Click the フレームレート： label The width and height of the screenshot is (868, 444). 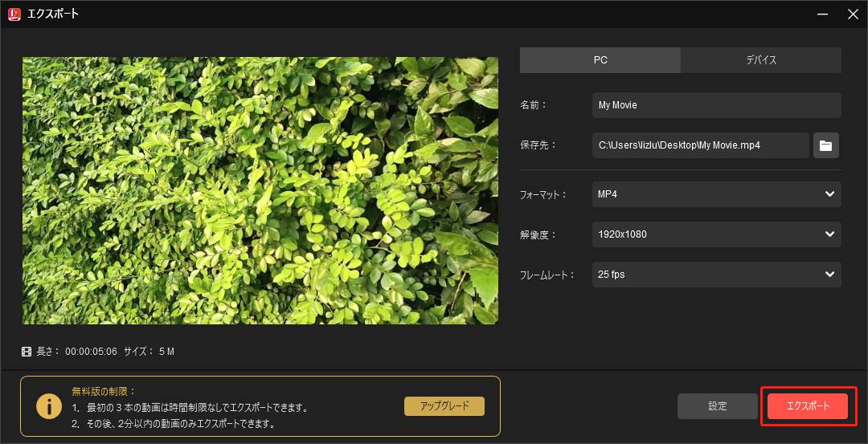coord(547,275)
